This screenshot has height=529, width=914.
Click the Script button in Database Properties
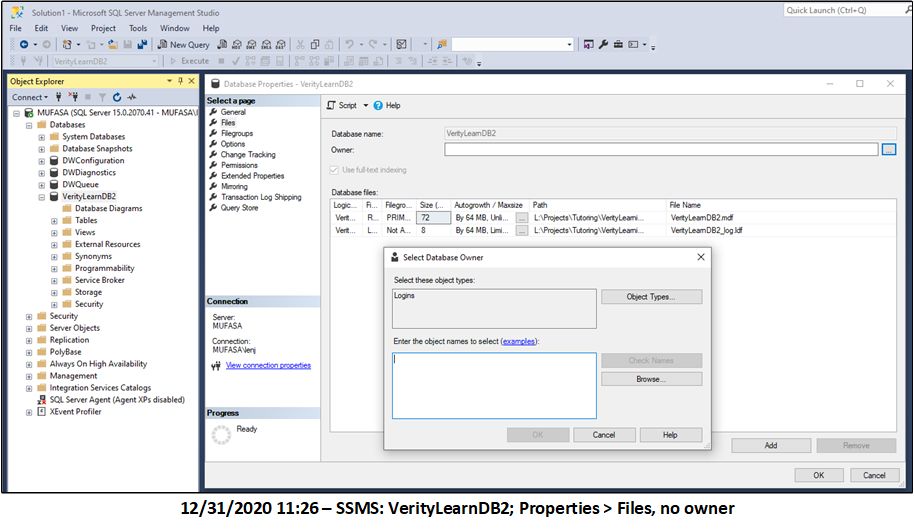pos(342,105)
